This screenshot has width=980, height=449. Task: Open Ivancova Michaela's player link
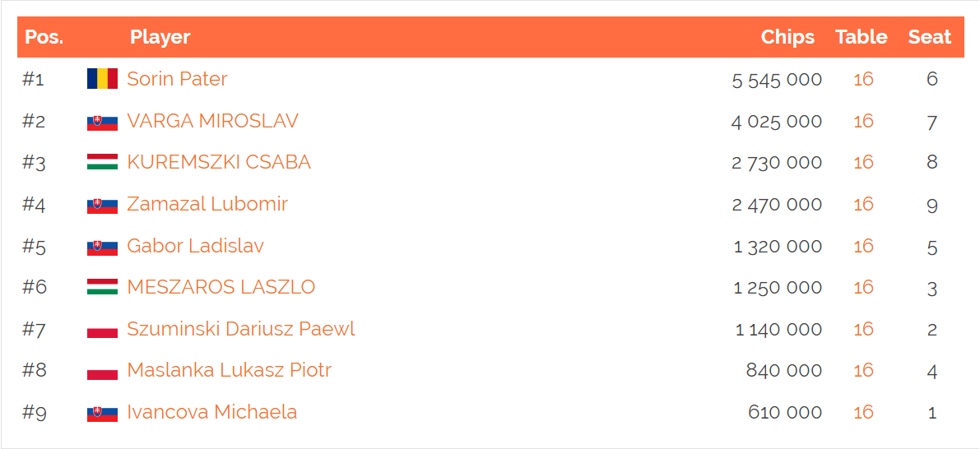pyautogui.click(x=211, y=412)
